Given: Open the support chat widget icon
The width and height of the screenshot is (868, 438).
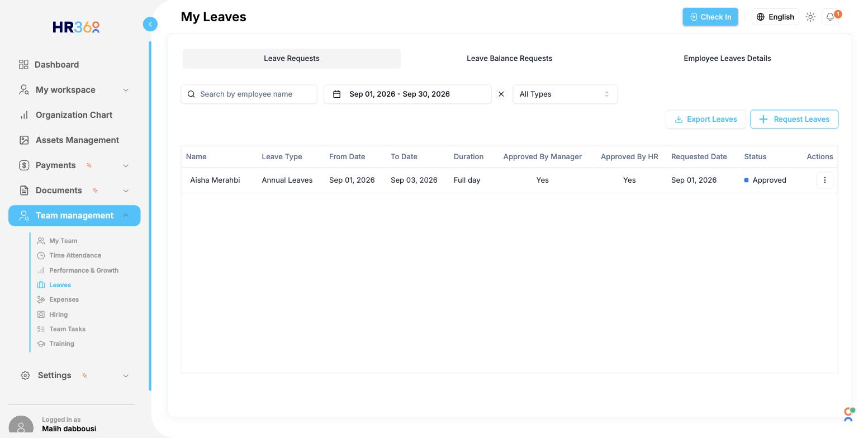Looking at the screenshot, I should pos(848,414).
